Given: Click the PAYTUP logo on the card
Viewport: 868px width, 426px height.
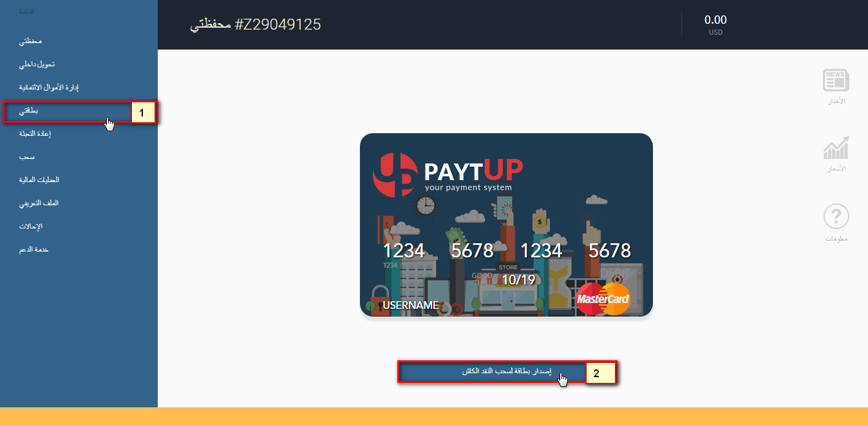Looking at the screenshot, I should 448,174.
